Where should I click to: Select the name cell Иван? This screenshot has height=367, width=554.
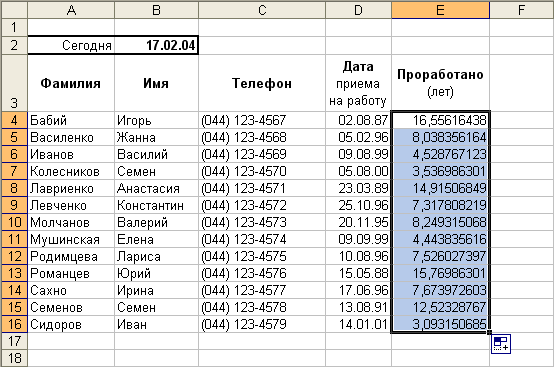pos(157,324)
